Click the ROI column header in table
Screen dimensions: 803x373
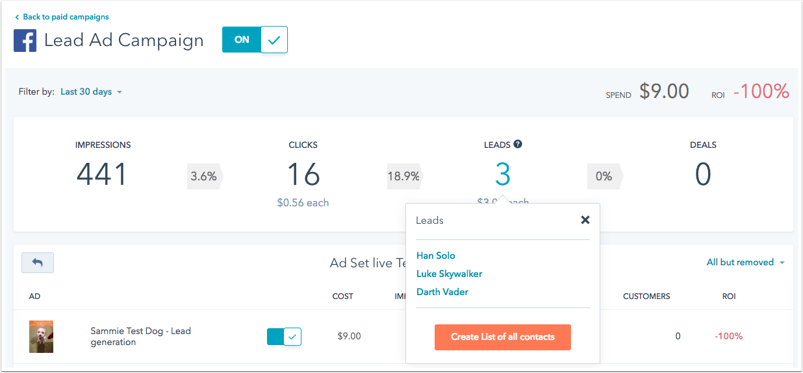click(x=728, y=296)
